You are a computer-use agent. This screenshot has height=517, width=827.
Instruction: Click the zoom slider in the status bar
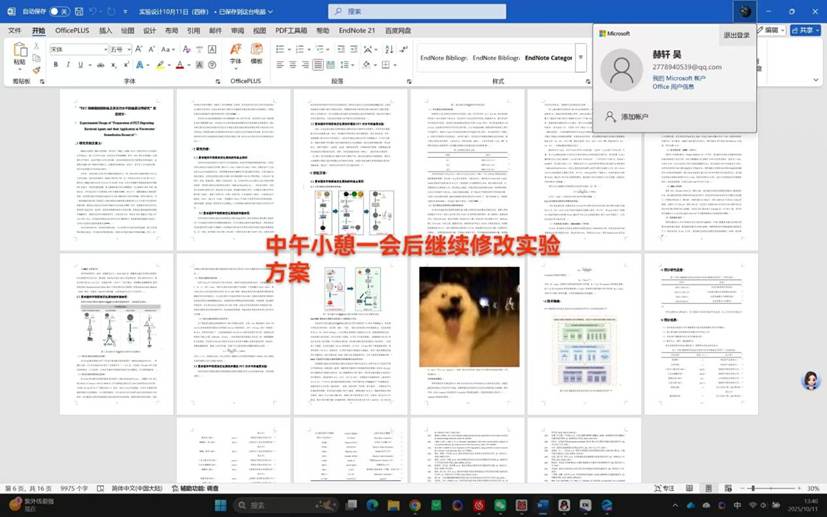point(770,489)
